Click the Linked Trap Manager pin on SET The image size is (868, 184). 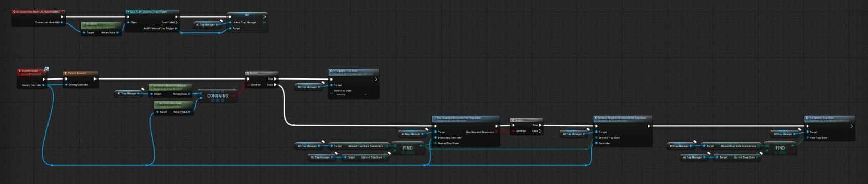point(230,22)
